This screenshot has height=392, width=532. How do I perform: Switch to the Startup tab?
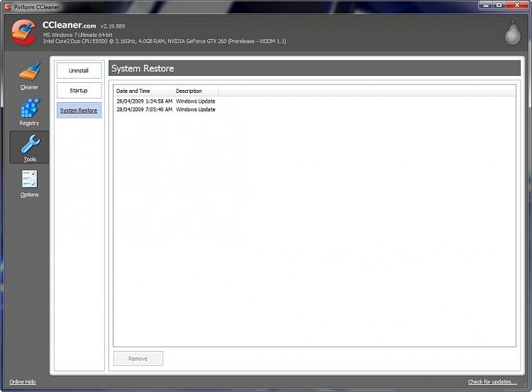[x=79, y=91]
